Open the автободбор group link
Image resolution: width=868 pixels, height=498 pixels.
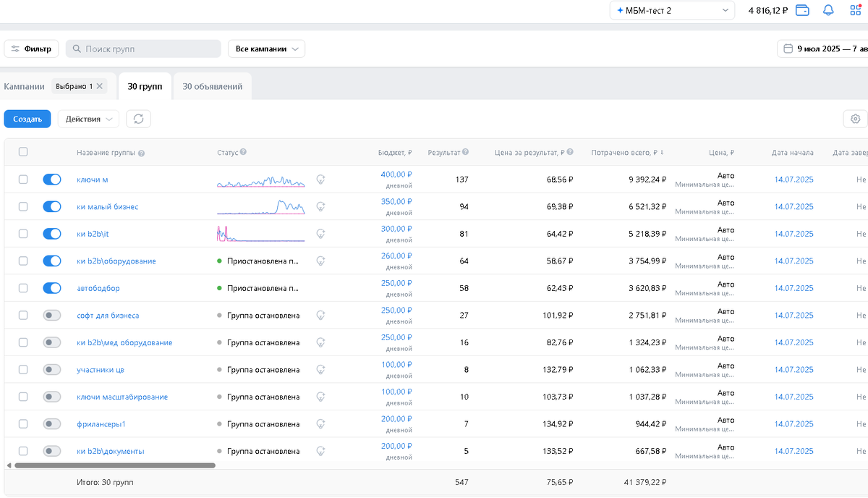(x=98, y=288)
